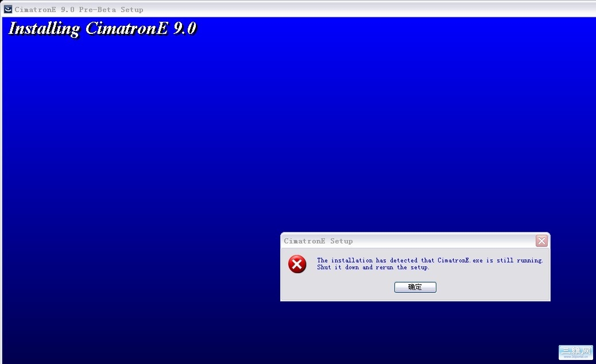The height and width of the screenshot is (364, 596).
Task: Click the 确定 button in the error dialog
Action: click(x=415, y=287)
